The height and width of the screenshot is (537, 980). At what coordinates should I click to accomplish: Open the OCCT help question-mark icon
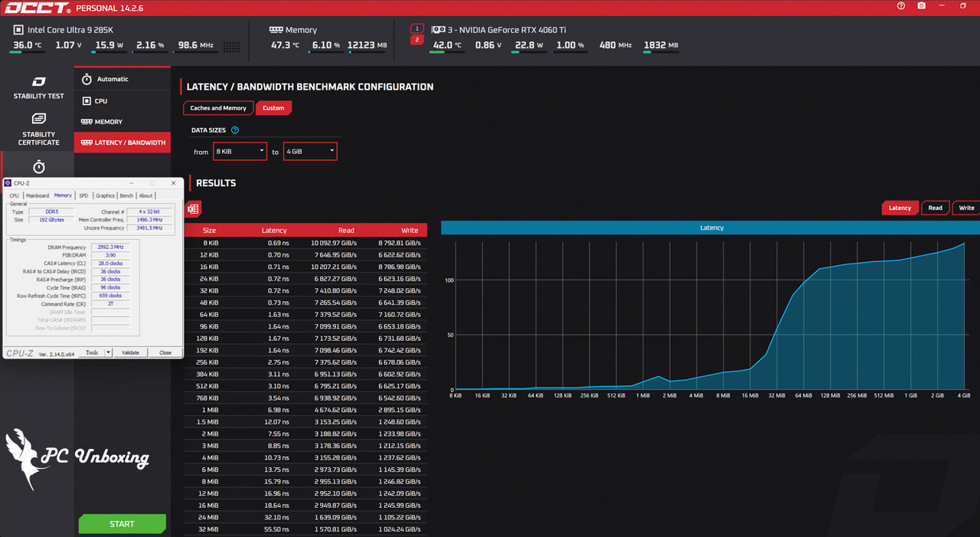point(900,6)
